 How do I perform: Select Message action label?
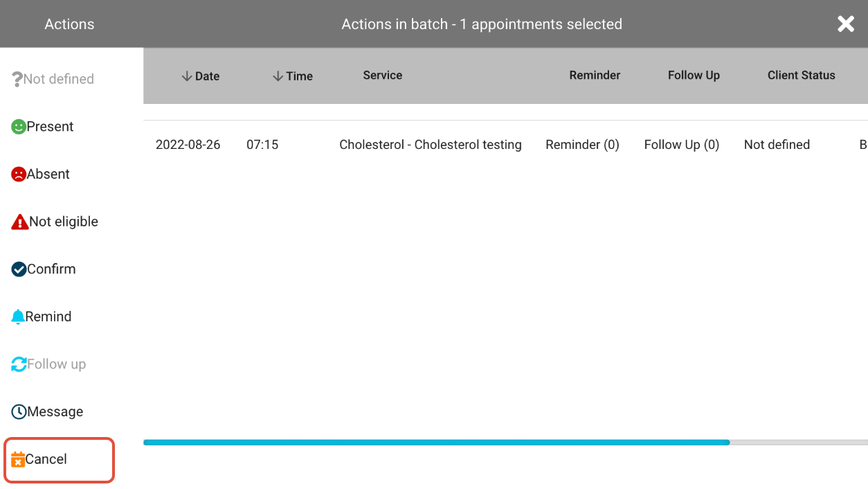pyautogui.click(x=55, y=411)
